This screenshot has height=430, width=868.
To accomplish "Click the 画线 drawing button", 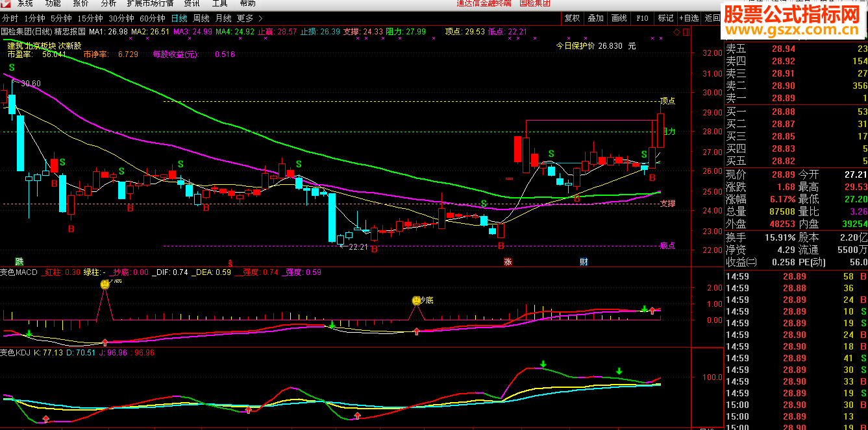I will click(x=619, y=18).
